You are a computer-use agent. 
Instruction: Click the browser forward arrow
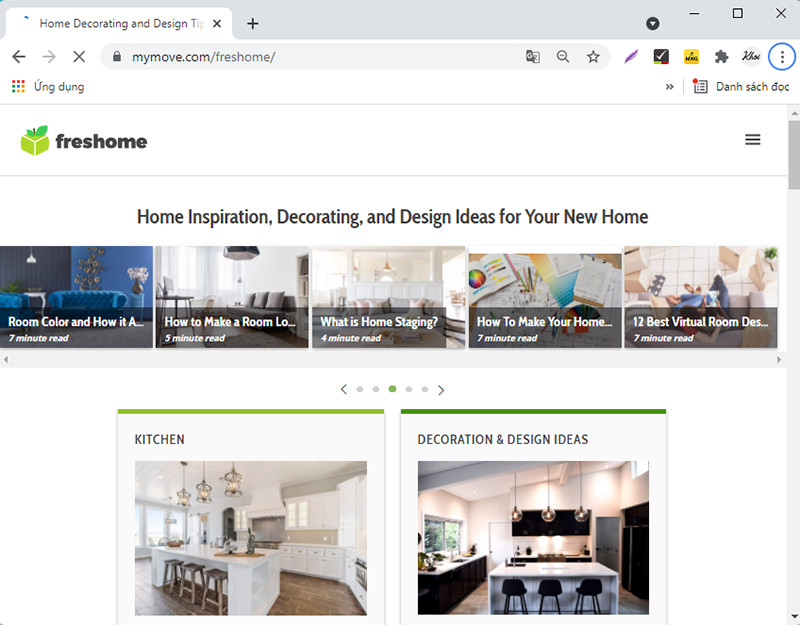(x=49, y=57)
